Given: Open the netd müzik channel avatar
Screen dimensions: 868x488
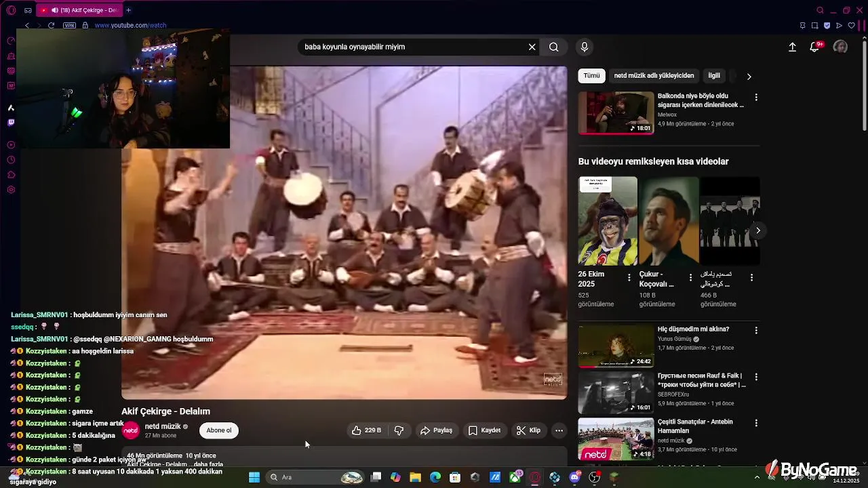Looking at the screenshot, I should tap(131, 430).
